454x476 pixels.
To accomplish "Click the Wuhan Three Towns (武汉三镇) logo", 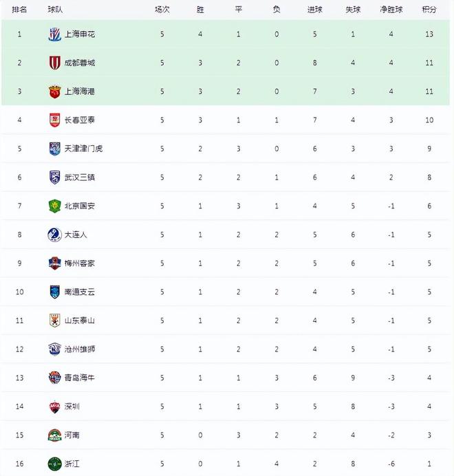I will [54, 177].
